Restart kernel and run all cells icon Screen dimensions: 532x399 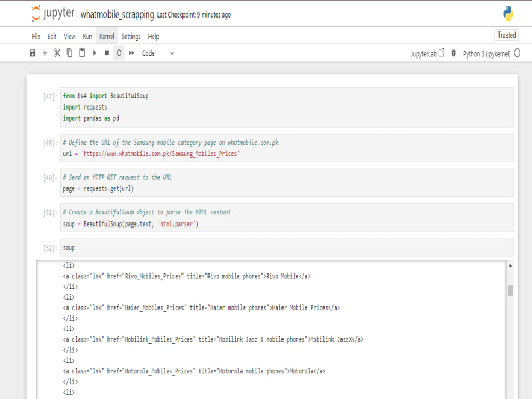[131, 53]
